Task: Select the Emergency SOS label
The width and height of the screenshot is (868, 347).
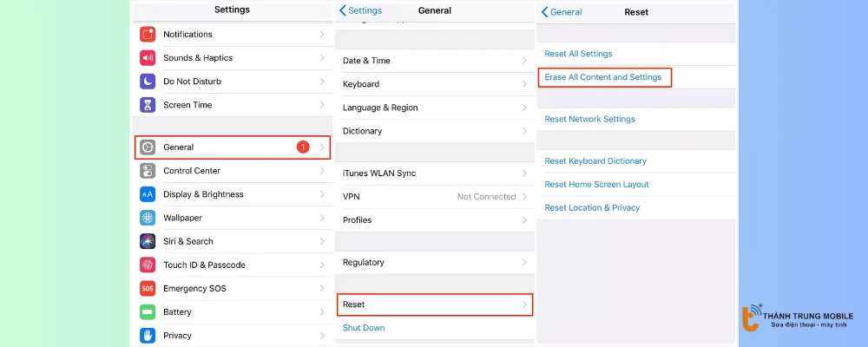Action: 194,288
